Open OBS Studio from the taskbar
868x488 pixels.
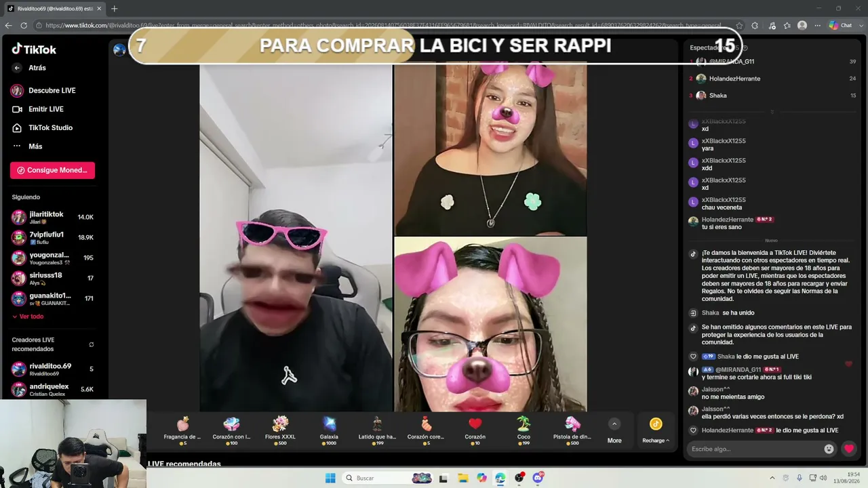tap(519, 478)
